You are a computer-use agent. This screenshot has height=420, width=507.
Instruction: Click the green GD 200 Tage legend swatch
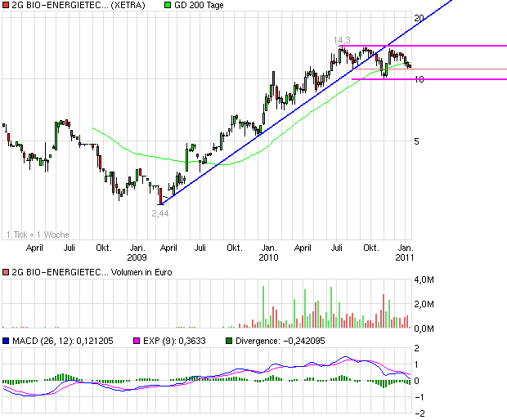click(x=169, y=6)
